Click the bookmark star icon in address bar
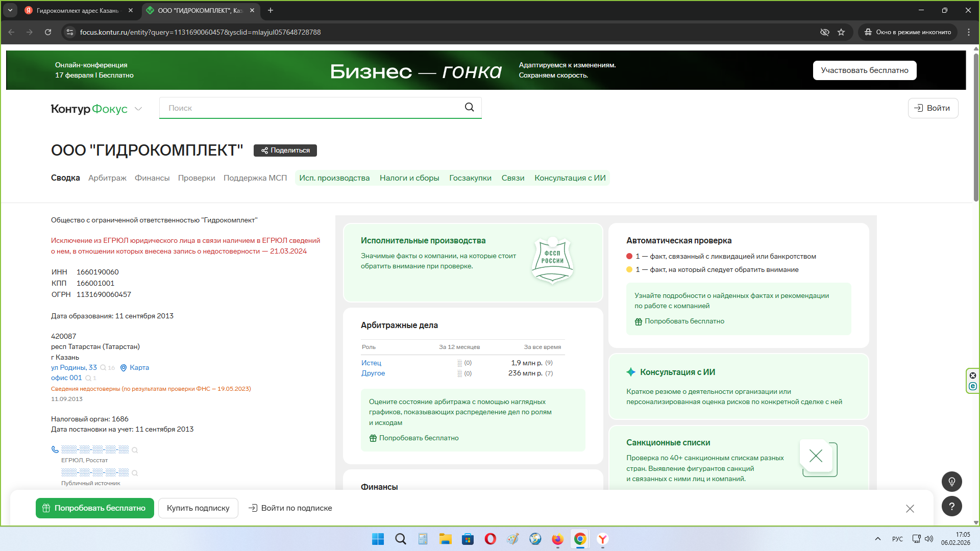The image size is (980, 551). [841, 32]
